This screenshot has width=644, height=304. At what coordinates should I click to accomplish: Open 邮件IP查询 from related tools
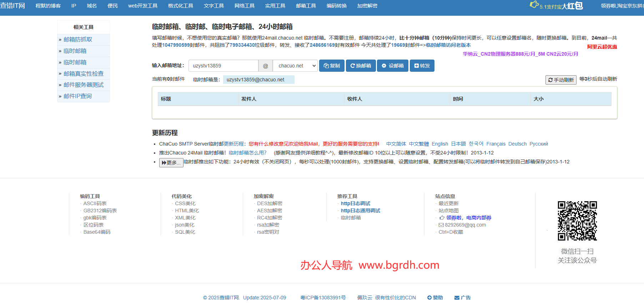coord(77,96)
